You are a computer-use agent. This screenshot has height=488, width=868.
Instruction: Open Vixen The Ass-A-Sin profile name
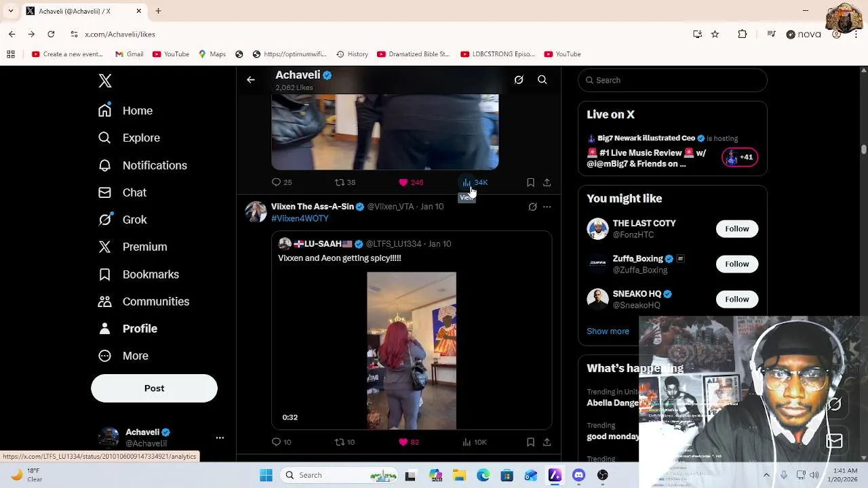click(x=313, y=207)
